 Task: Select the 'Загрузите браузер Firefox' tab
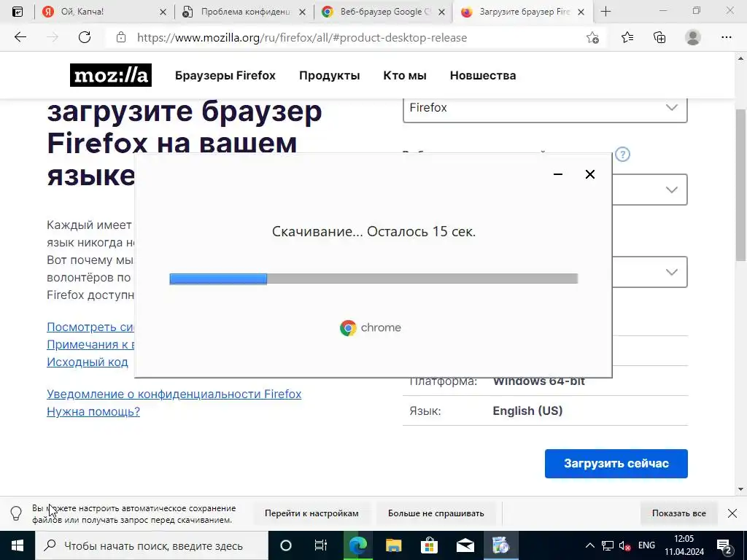[522, 12]
